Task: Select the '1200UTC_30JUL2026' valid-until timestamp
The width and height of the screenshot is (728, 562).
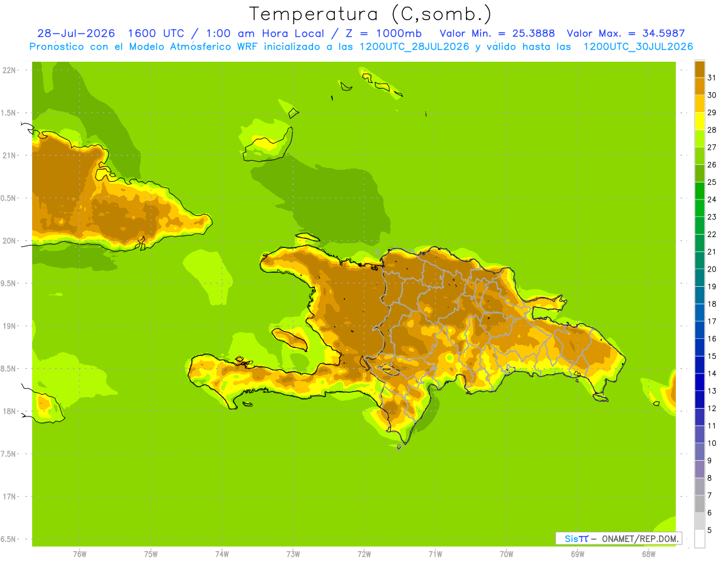Action: pyautogui.click(x=638, y=47)
